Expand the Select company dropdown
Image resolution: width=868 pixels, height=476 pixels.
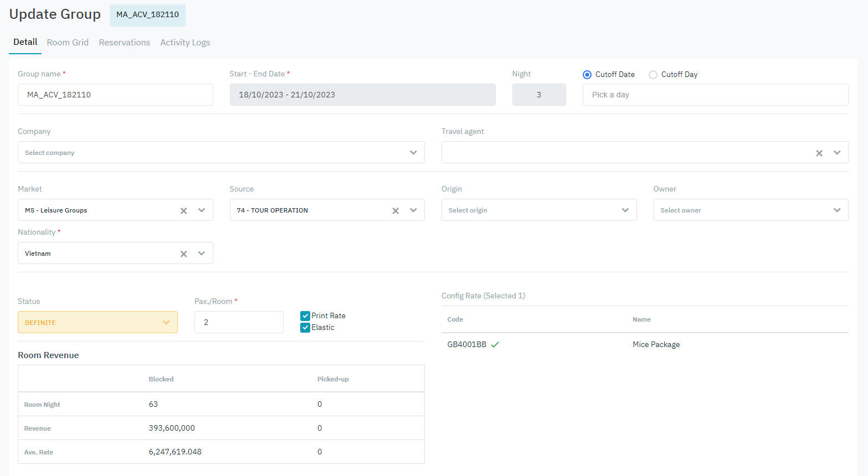(221, 153)
